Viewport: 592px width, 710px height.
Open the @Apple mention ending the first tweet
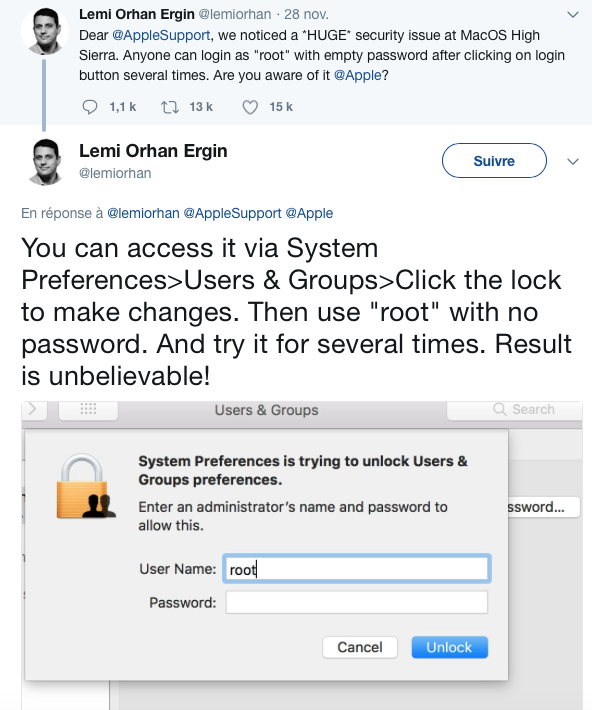358,75
